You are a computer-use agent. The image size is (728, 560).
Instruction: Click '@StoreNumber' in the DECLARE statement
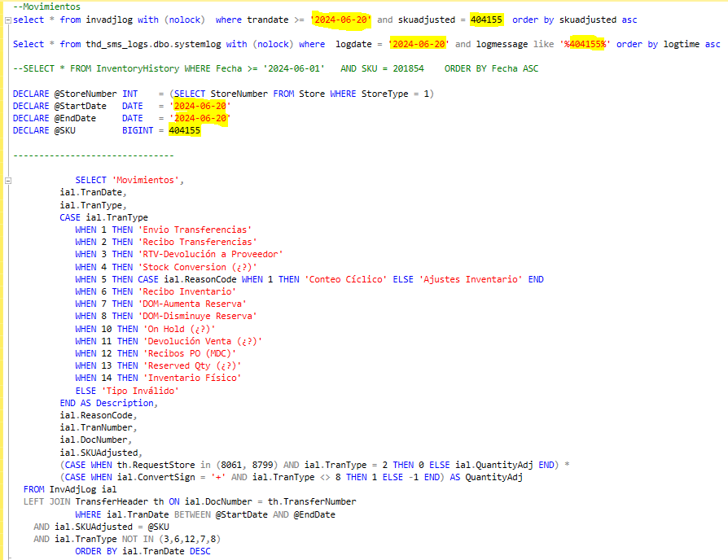click(x=86, y=94)
